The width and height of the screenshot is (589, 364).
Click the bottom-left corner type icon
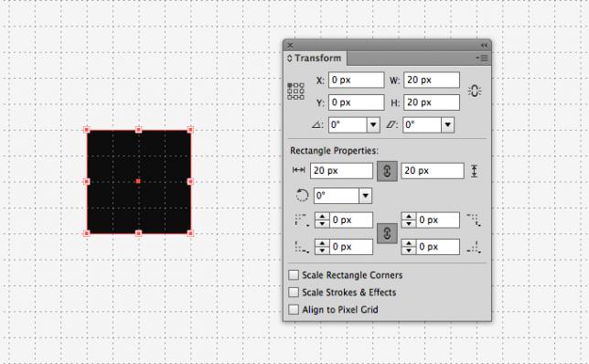(x=301, y=247)
